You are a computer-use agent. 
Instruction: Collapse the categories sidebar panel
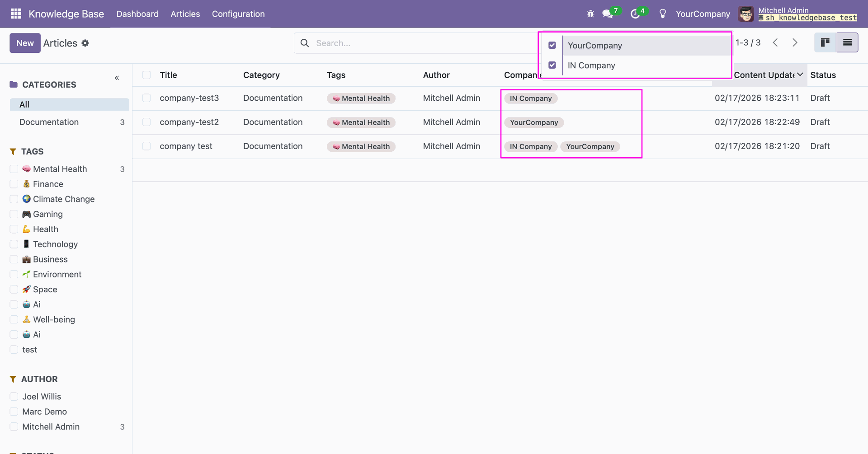click(x=117, y=78)
